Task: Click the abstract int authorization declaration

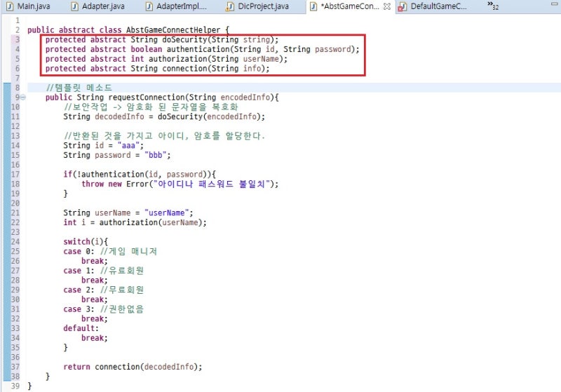Action: [166, 59]
